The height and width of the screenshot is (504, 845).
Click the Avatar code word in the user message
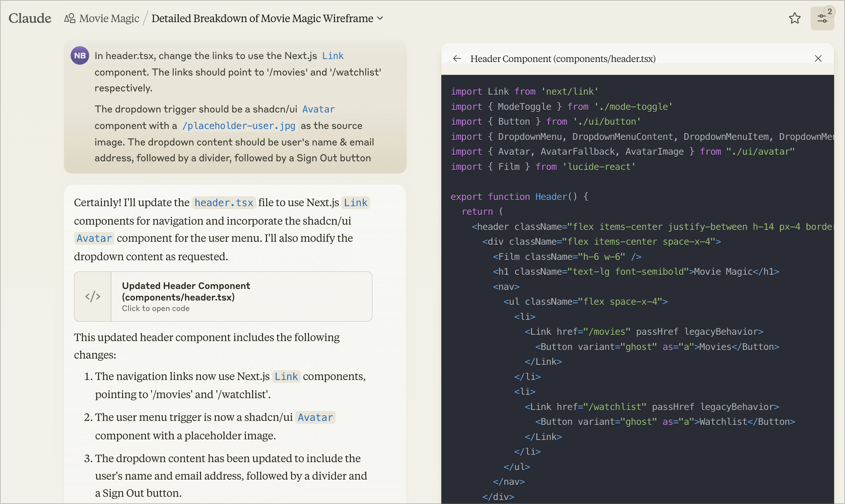coord(319,110)
